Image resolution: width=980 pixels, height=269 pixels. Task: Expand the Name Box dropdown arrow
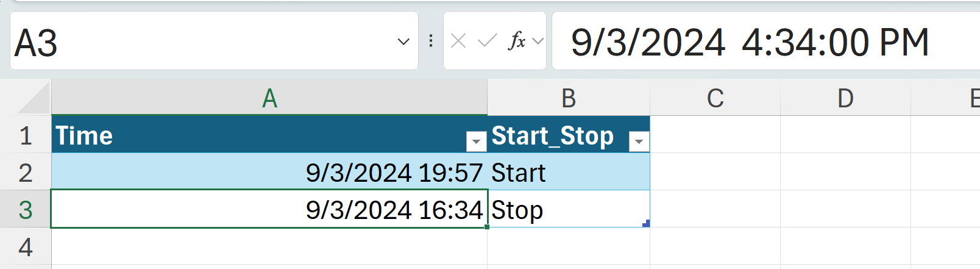click(403, 41)
